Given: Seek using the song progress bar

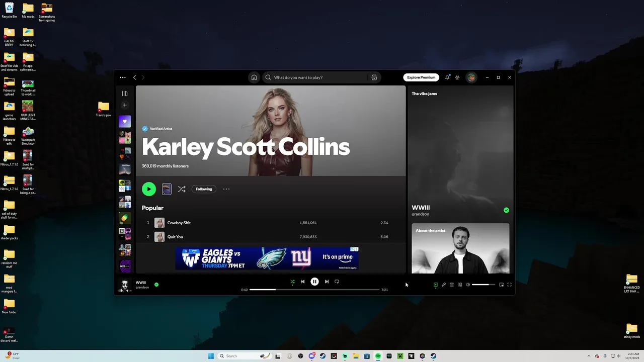Looking at the screenshot, I should pos(314,290).
